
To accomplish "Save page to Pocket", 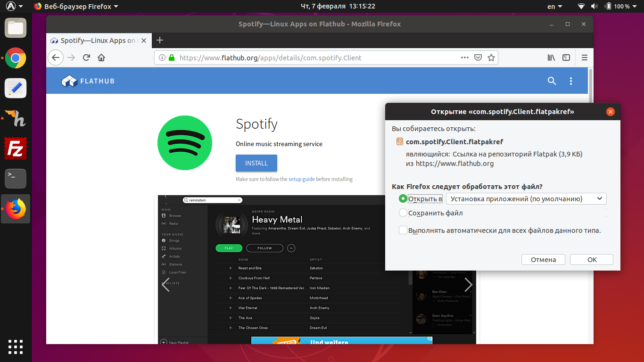I will [x=478, y=58].
